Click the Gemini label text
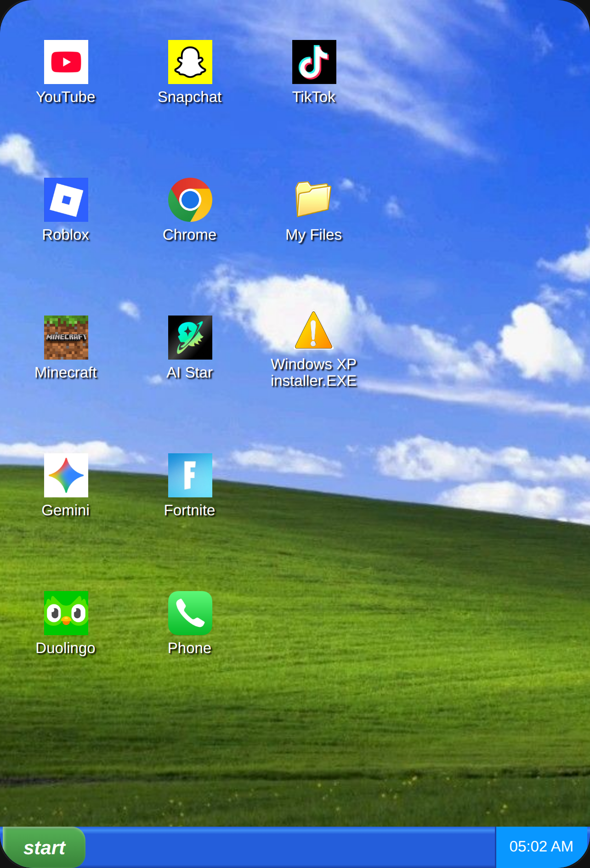The height and width of the screenshot is (868, 590). point(66,511)
